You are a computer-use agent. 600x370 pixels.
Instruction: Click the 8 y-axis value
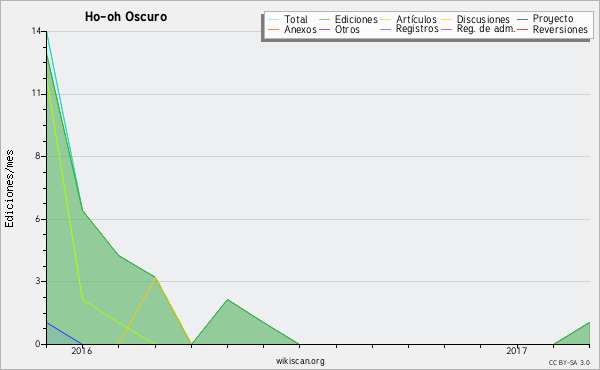point(38,156)
